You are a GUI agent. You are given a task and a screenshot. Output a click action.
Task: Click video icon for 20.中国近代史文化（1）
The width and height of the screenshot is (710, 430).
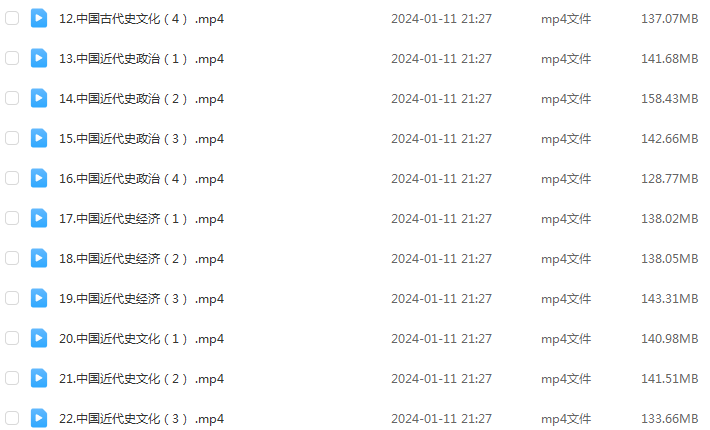[x=39, y=338]
